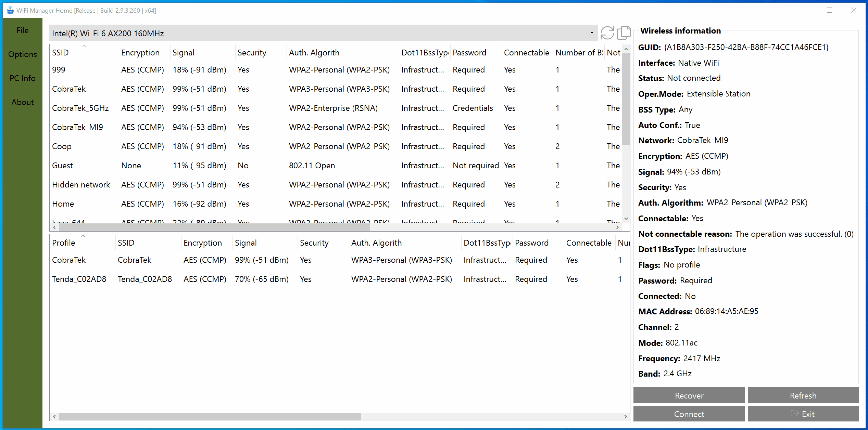Click the refresh networks icon
The height and width of the screenshot is (430, 868).
click(607, 33)
